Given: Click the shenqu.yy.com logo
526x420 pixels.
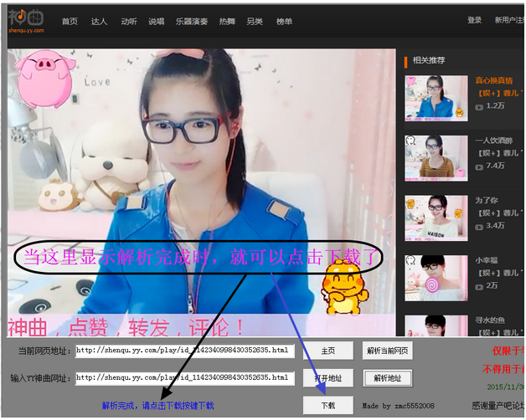Looking at the screenshot, I should pyautogui.click(x=26, y=21).
